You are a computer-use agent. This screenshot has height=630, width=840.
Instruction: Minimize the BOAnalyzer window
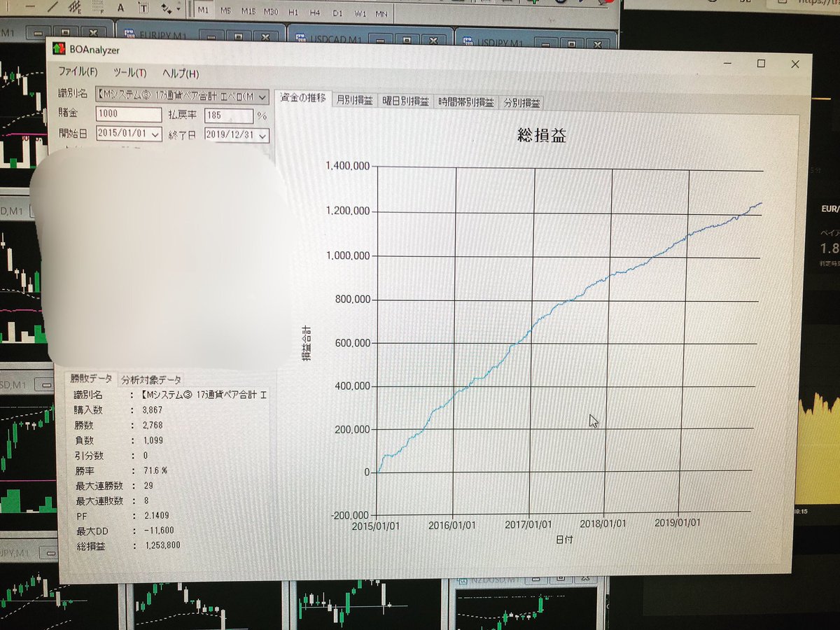[x=728, y=63]
